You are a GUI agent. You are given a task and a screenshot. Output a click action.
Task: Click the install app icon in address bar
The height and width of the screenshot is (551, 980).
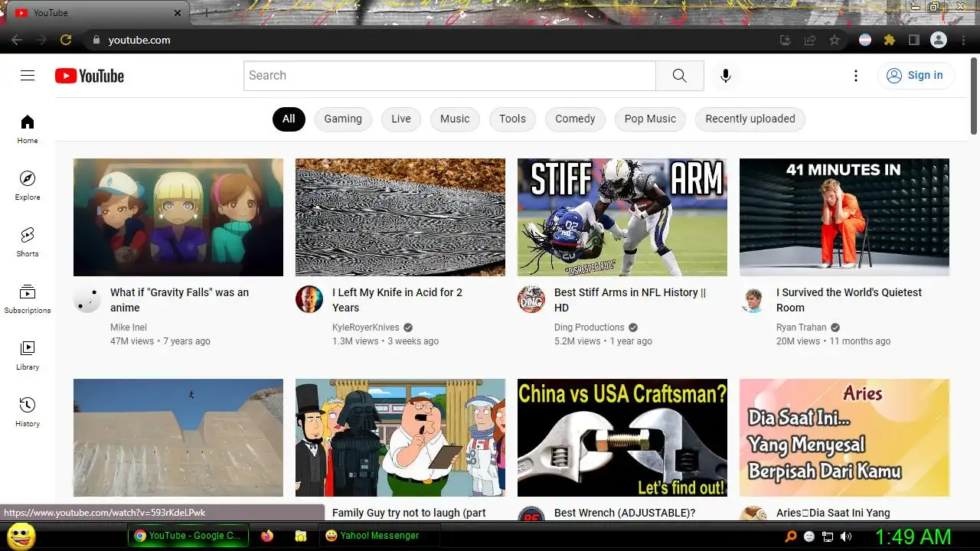coord(786,40)
